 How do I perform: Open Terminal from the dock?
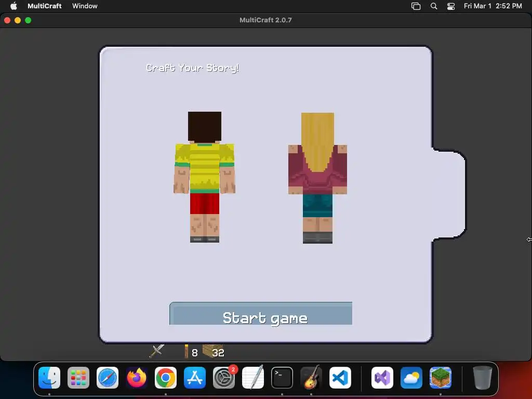pyautogui.click(x=282, y=378)
